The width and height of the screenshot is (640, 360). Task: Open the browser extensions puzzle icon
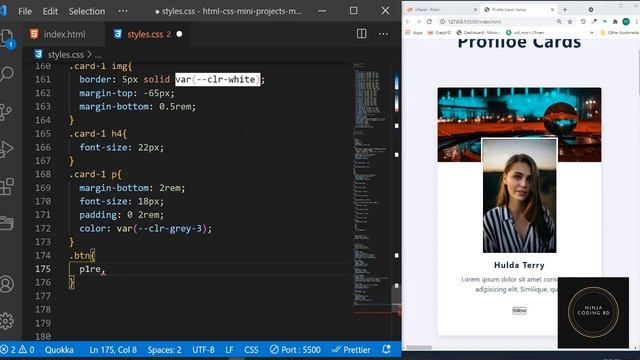click(615, 22)
